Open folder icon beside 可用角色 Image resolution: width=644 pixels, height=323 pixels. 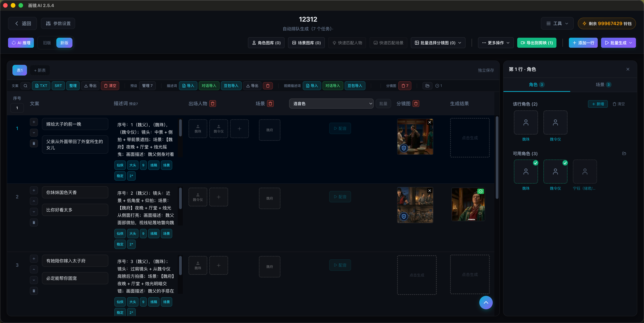coord(624,153)
